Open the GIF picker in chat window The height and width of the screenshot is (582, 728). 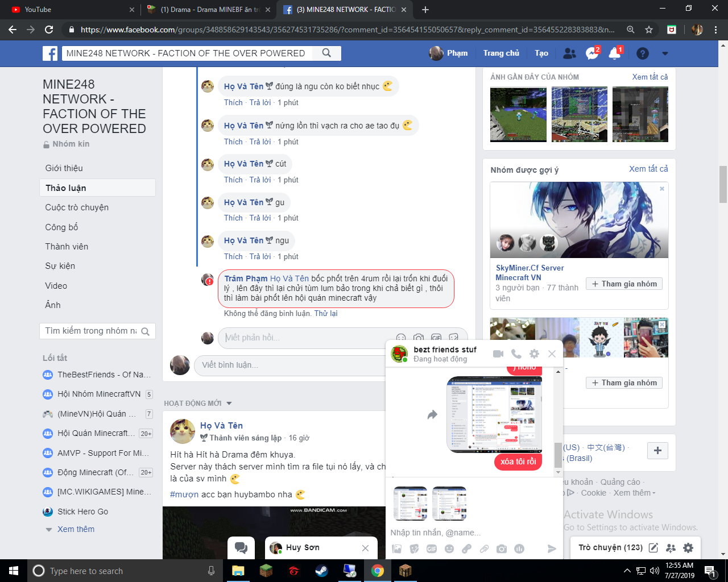432,548
